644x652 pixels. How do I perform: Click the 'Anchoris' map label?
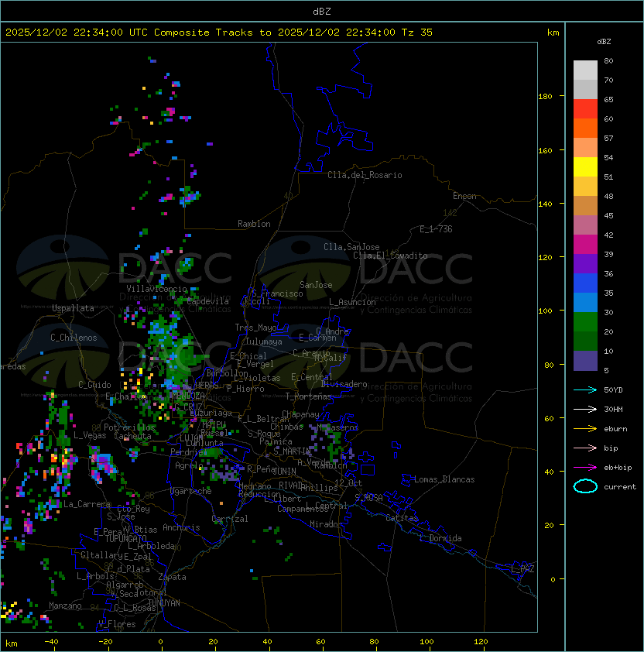click(181, 527)
